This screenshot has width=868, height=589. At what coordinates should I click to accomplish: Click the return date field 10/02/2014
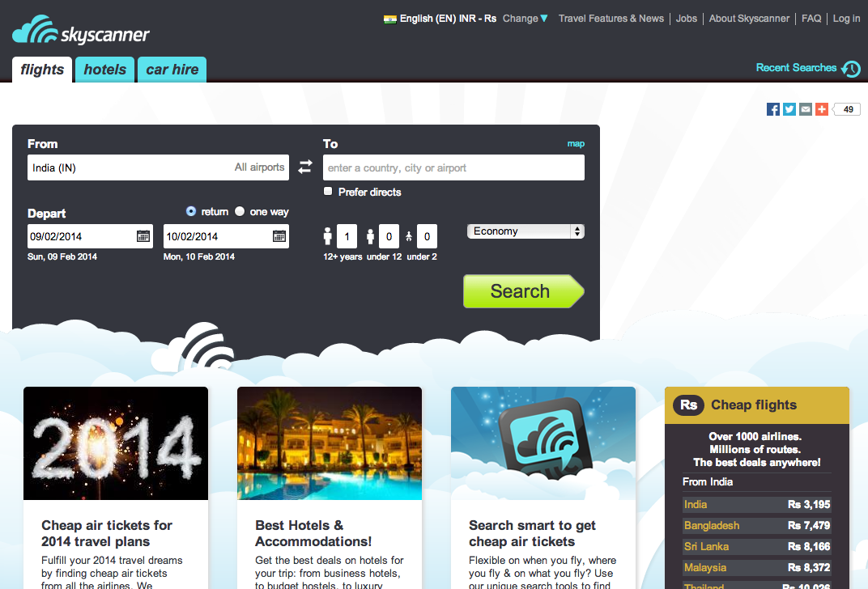[x=226, y=236]
